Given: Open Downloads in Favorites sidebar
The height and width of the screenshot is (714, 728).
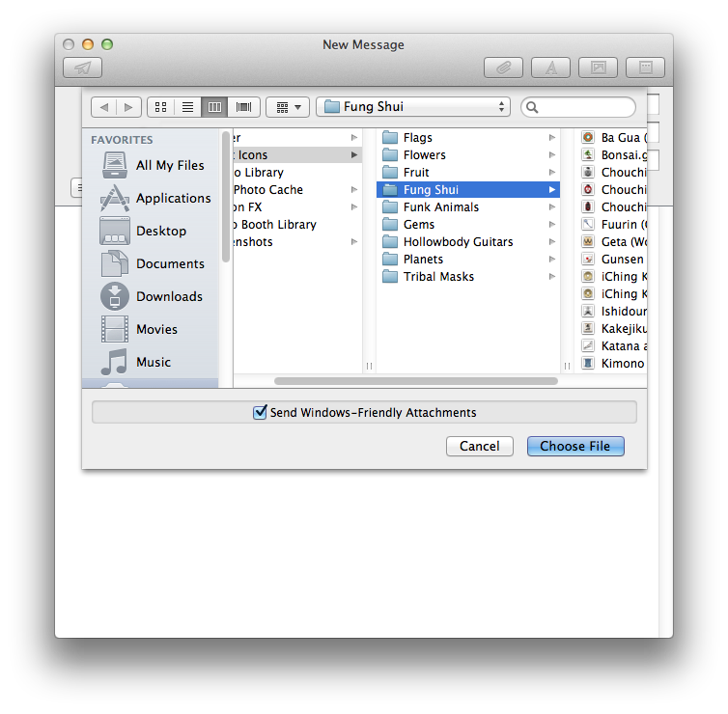Looking at the screenshot, I should (x=153, y=296).
